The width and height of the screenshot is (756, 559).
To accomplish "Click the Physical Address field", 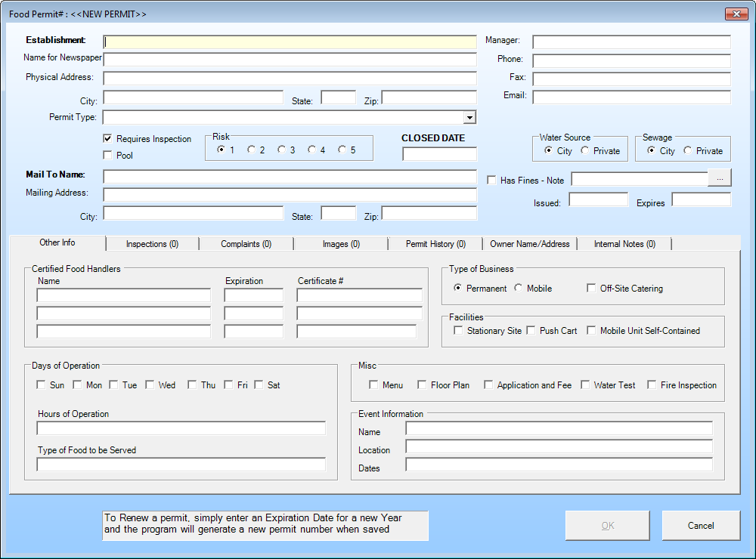I will coord(290,78).
